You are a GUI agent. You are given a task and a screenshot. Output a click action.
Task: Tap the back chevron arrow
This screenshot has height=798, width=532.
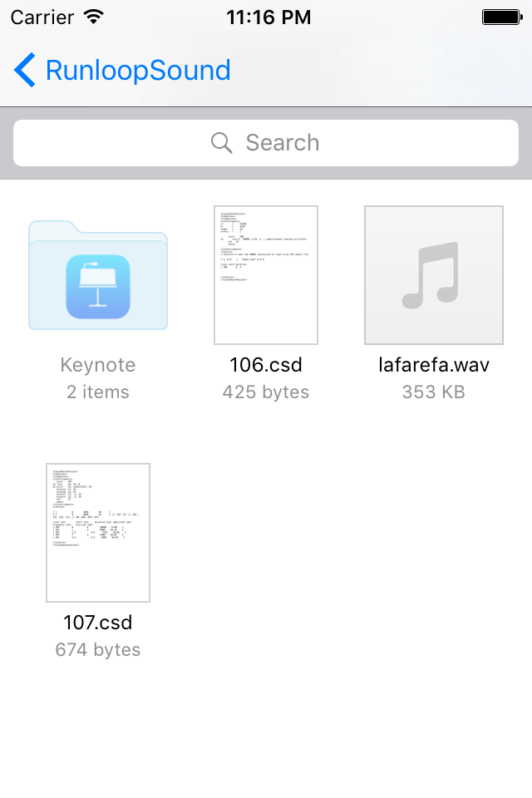click(24, 70)
